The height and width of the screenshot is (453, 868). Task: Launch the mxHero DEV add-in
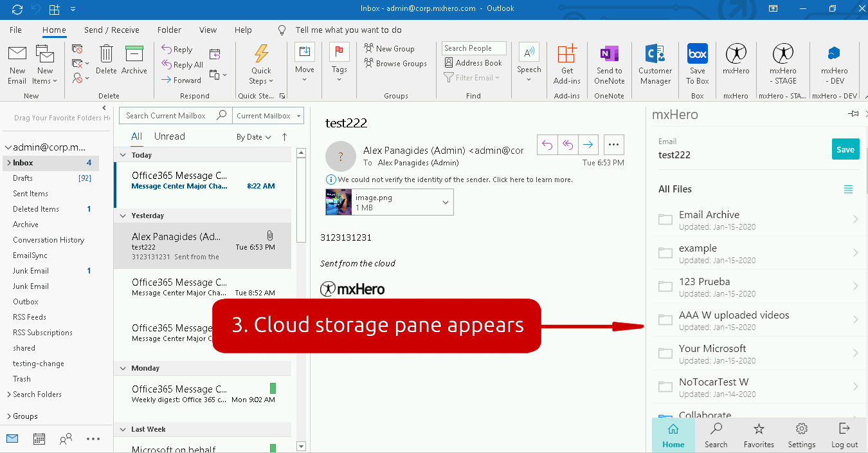835,65
